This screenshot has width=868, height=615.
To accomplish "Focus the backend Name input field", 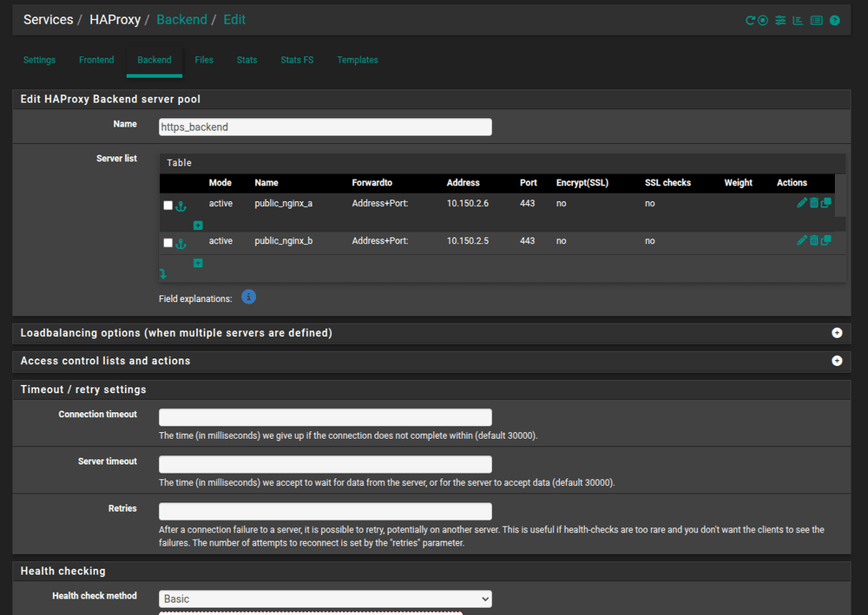I will click(x=325, y=128).
